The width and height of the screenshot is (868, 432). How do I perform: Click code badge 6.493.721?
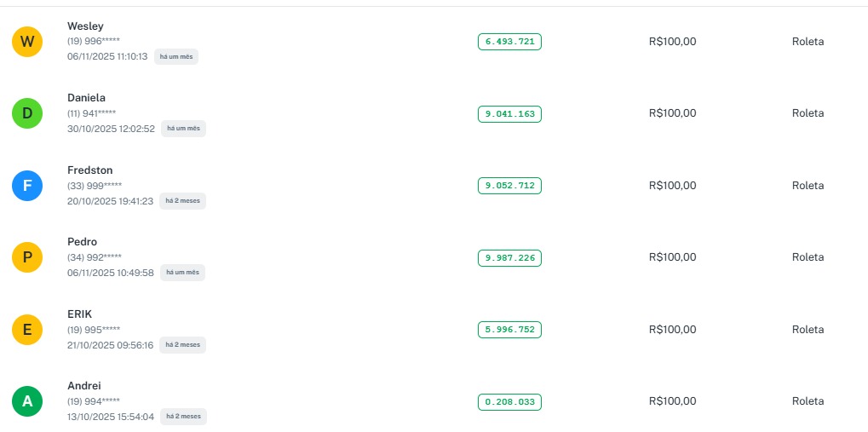click(x=509, y=42)
